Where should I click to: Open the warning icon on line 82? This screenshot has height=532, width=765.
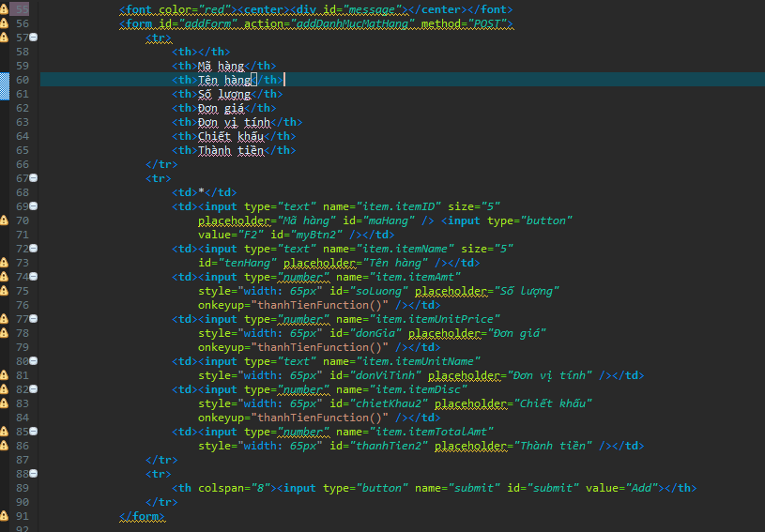pos(4,389)
